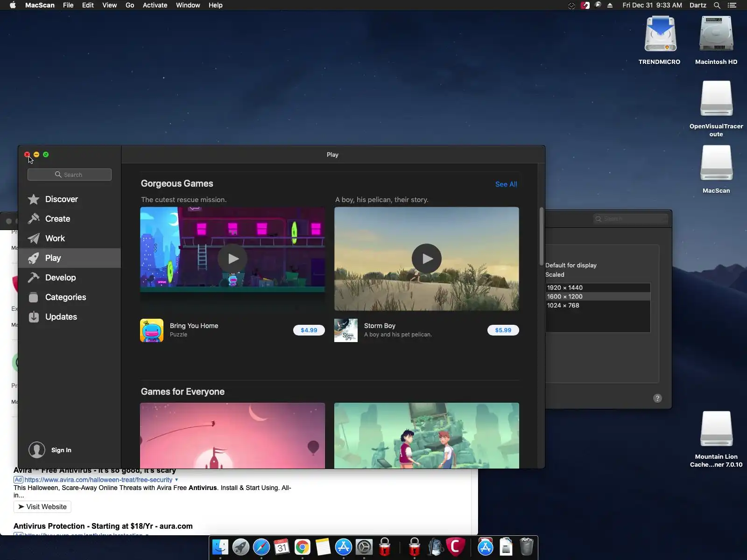This screenshot has width=747, height=560.
Task: Open the Activate menu
Action: click(x=155, y=5)
